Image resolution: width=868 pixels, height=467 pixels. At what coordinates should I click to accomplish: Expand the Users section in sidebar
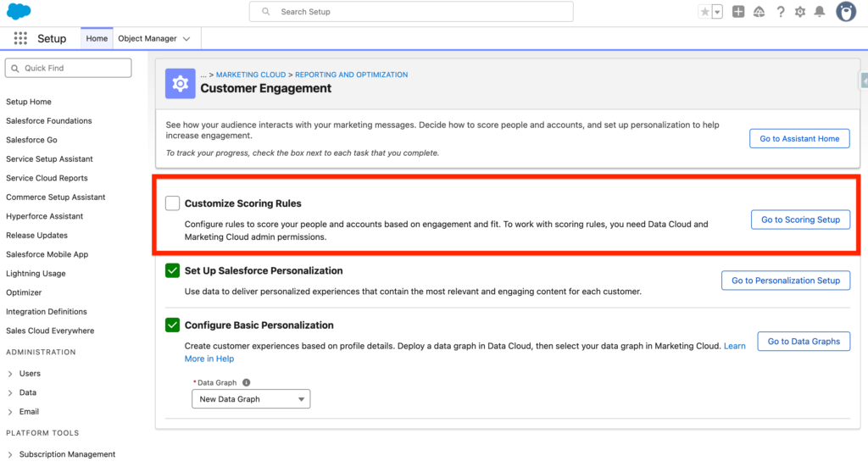click(10, 374)
